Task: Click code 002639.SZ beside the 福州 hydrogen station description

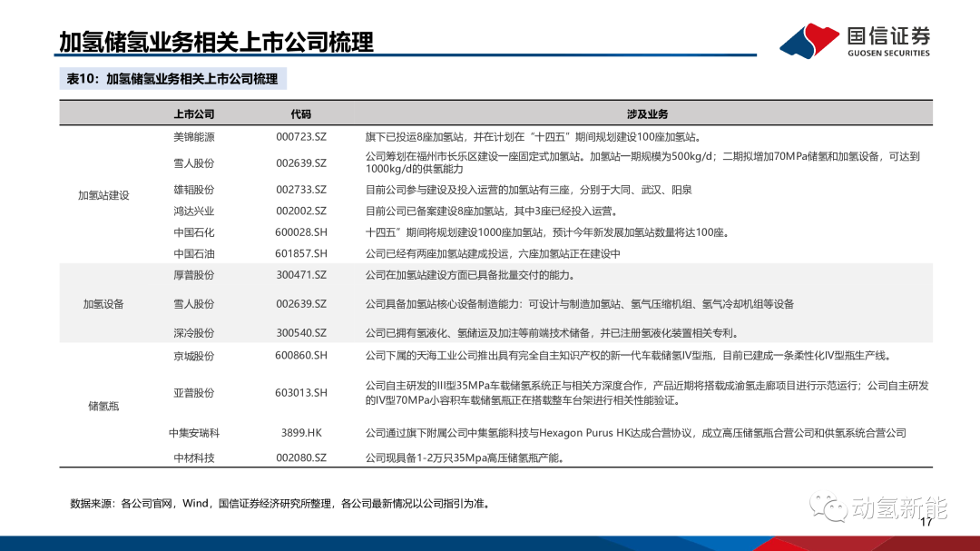Action: (x=301, y=163)
